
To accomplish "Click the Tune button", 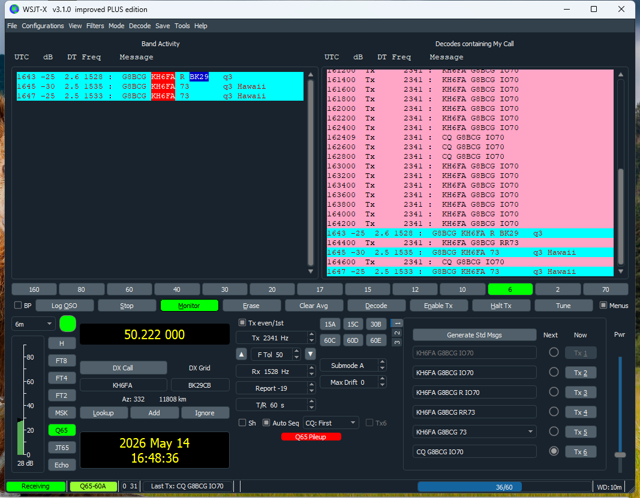I will coord(563,305).
